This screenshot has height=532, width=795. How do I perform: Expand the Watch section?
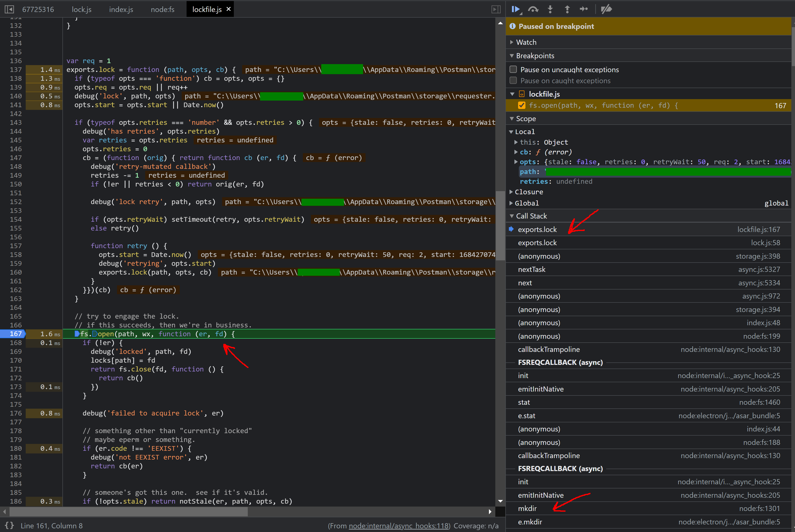pos(526,42)
